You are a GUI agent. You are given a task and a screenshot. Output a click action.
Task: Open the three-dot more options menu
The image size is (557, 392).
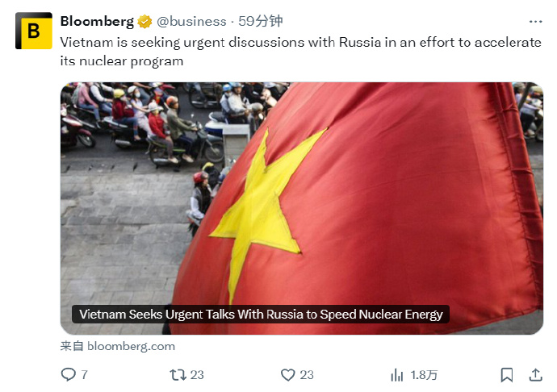tap(535, 22)
